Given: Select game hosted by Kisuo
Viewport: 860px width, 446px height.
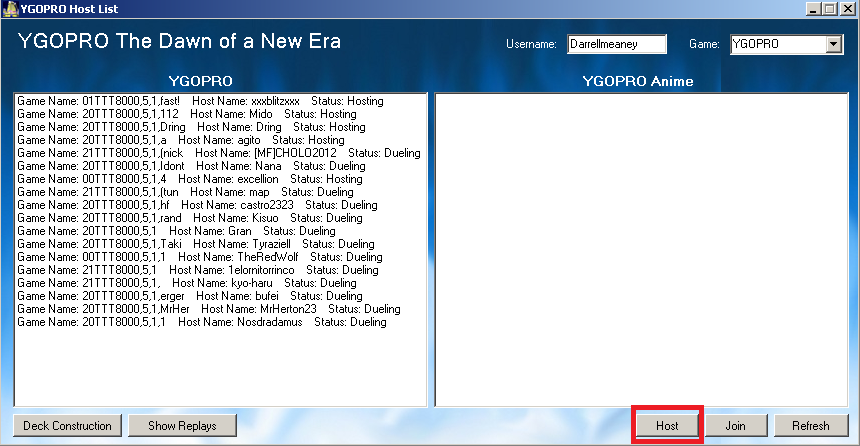Looking at the screenshot, I should click(x=220, y=218).
